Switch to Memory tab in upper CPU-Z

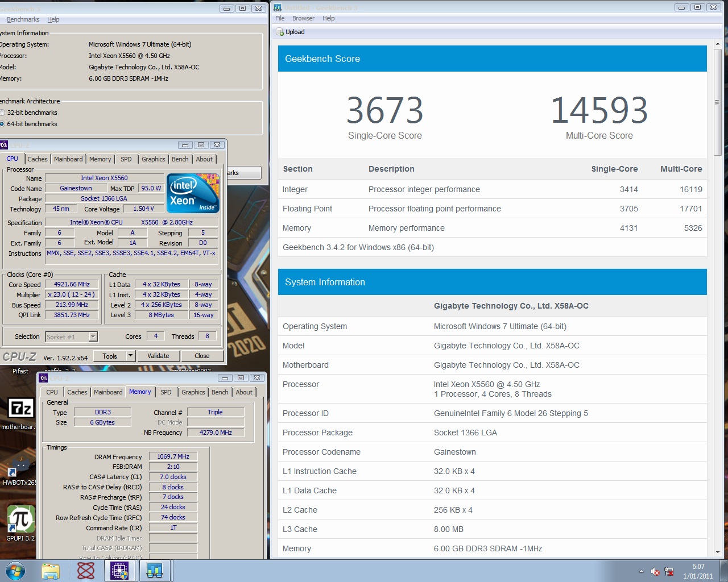(x=100, y=159)
